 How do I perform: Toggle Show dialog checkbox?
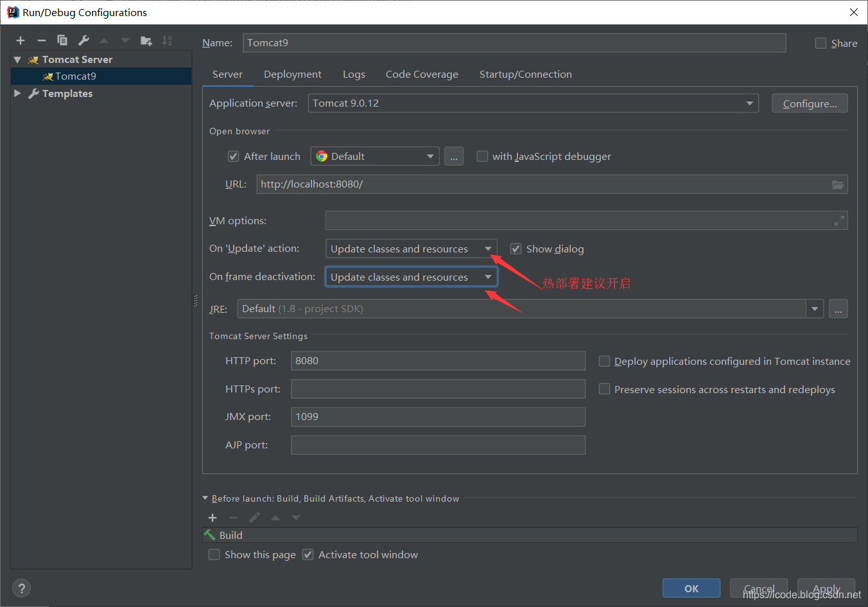(x=516, y=249)
